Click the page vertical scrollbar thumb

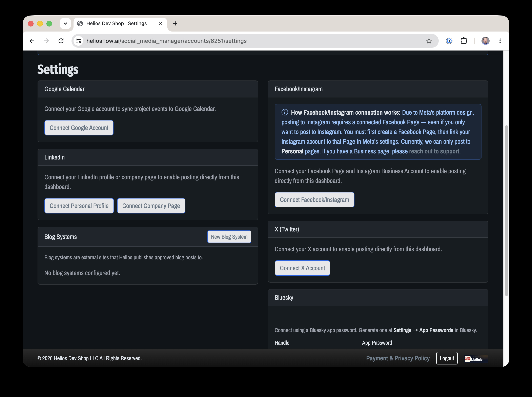tap(506, 210)
